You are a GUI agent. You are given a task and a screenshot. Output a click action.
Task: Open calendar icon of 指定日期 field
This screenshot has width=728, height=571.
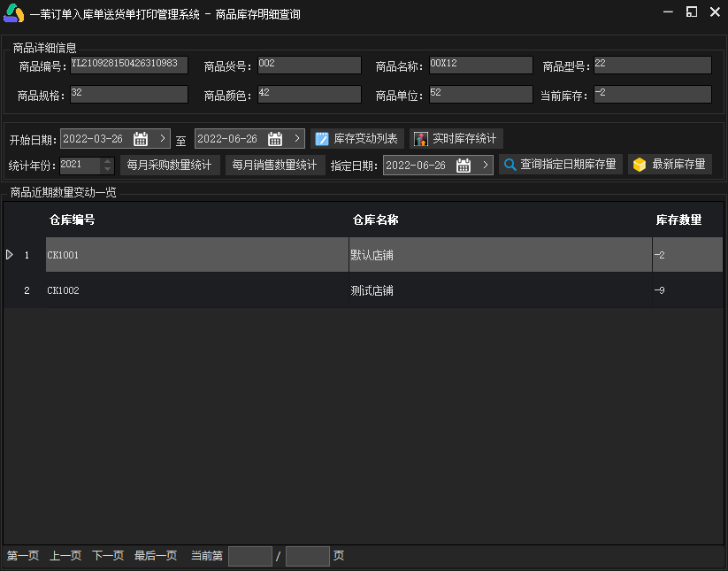point(464,165)
